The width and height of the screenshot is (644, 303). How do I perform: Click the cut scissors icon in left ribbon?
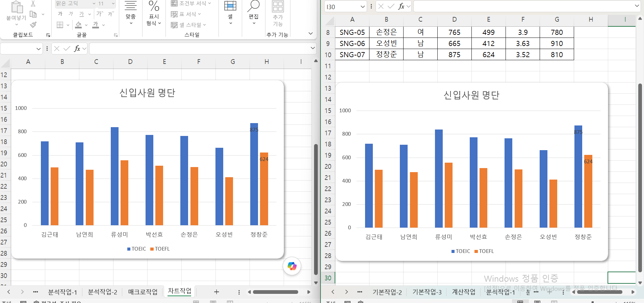(x=33, y=4)
